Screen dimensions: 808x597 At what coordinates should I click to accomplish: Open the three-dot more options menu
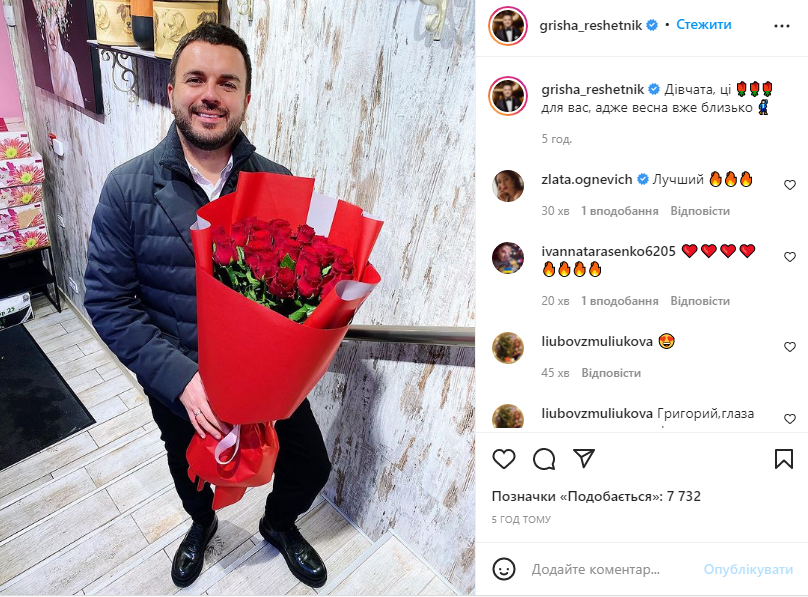[x=781, y=26]
